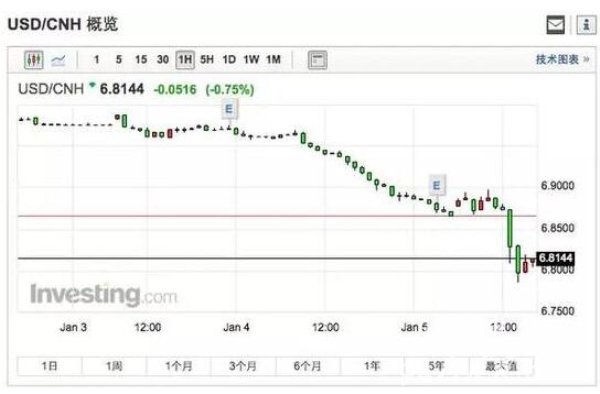
Task: Select the 5H interval
Action: point(207,60)
